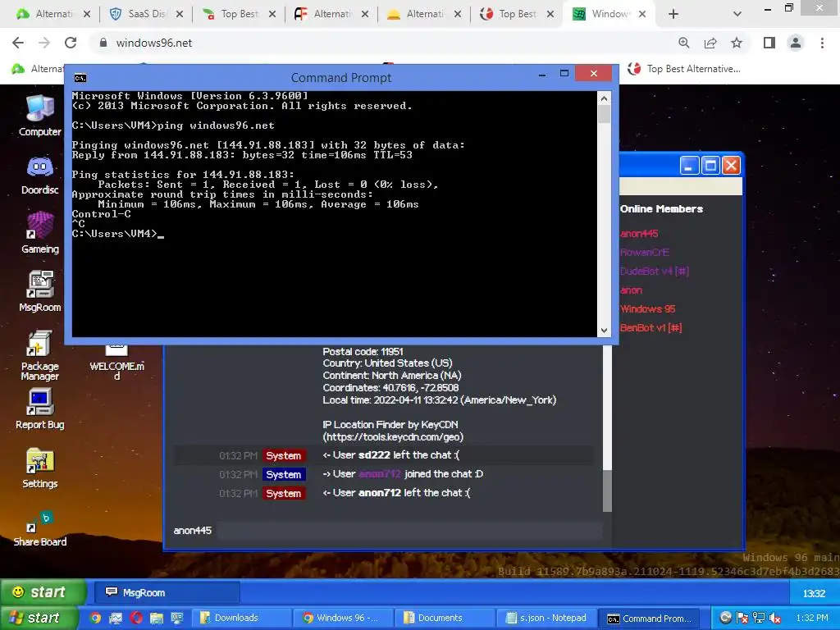The image size is (840, 630).
Task: Switch to Downloads taskbar window
Action: [241, 619]
